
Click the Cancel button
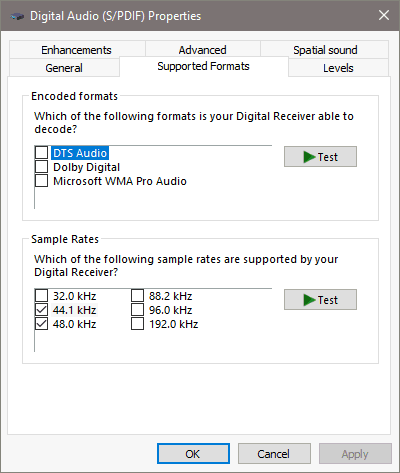(x=274, y=453)
